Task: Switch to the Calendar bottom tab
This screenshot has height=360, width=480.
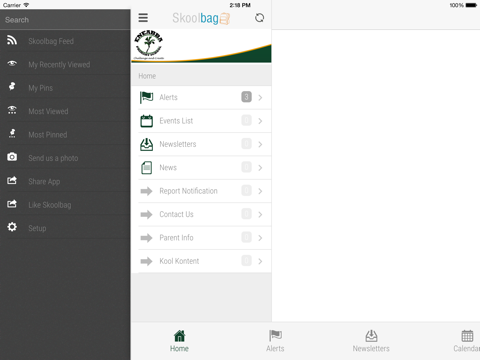Action: (467, 341)
